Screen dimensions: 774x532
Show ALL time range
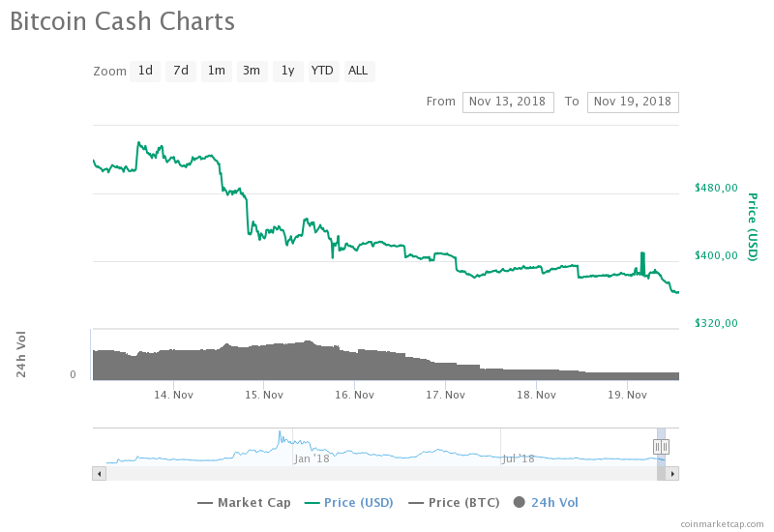pos(359,71)
